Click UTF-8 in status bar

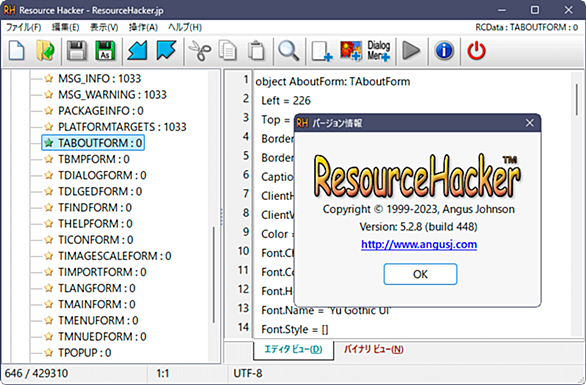click(248, 373)
